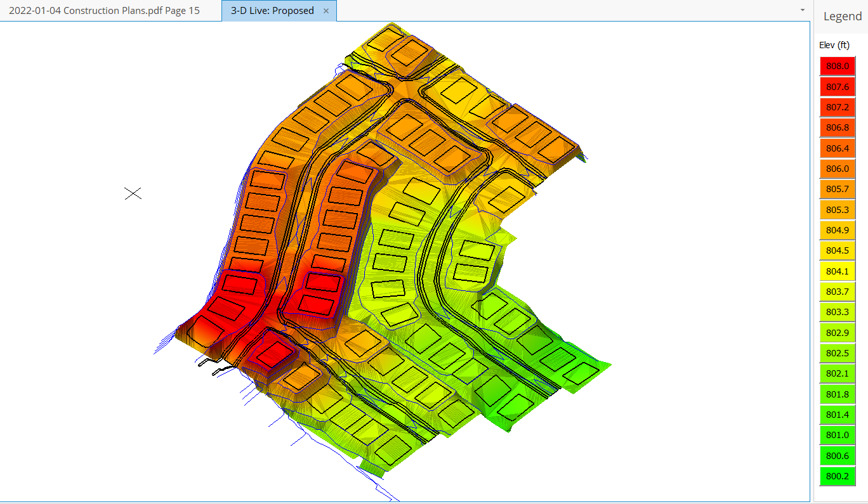The height and width of the screenshot is (504, 868).
Task: Select the 806.0 orange legend swatch
Action: point(838,169)
